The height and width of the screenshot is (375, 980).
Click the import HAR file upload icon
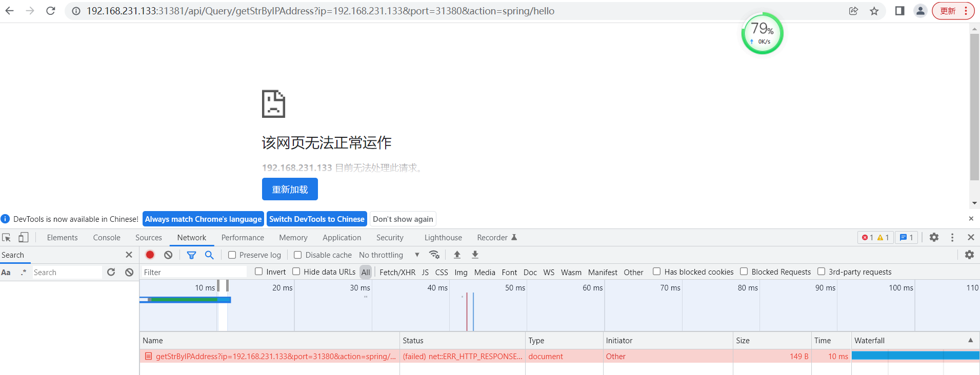(457, 255)
